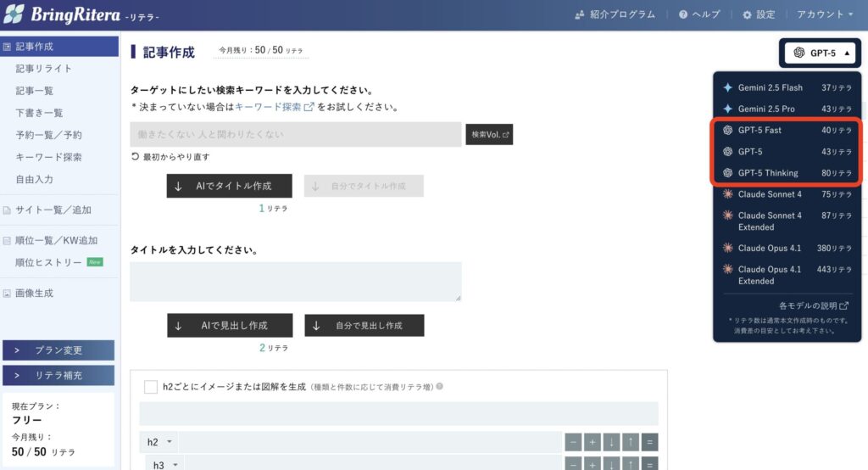
Task: Open 紹介プログラム in the header
Action: pyautogui.click(x=615, y=14)
